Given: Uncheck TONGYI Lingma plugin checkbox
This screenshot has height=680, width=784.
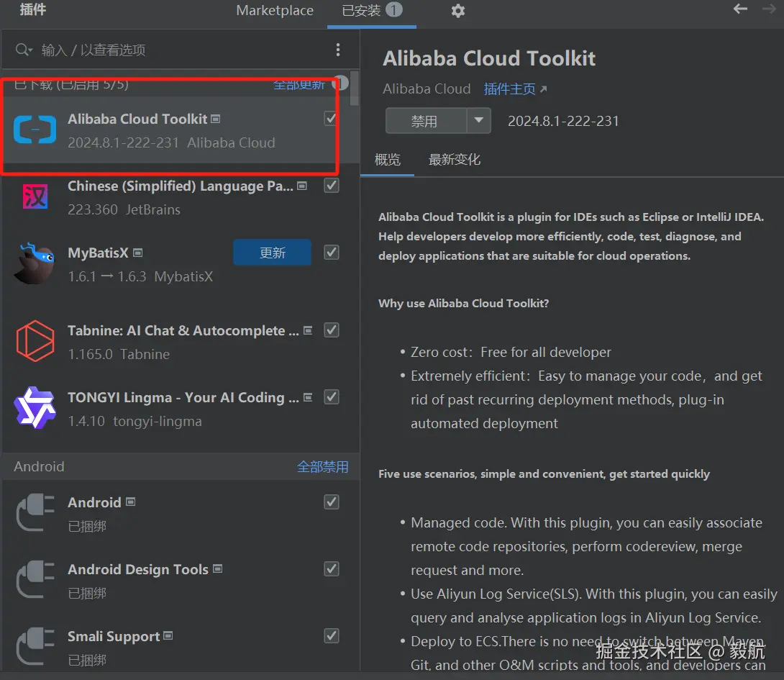Looking at the screenshot, I should 332,397.
